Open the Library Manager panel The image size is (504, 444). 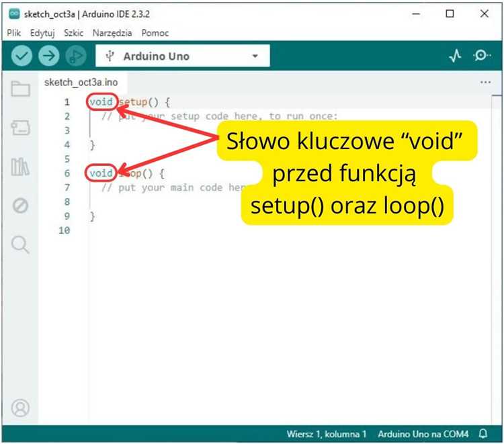click(x=20, y=167)
